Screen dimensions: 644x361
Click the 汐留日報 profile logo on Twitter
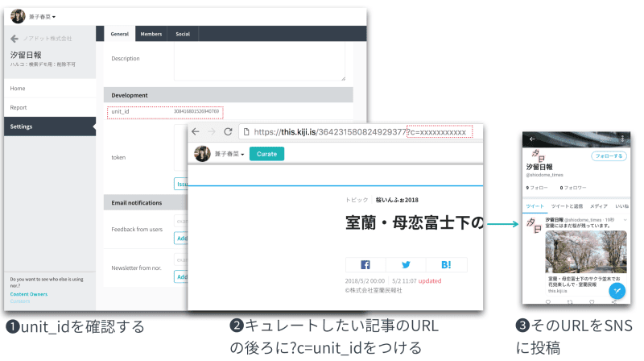coord(538,156)
